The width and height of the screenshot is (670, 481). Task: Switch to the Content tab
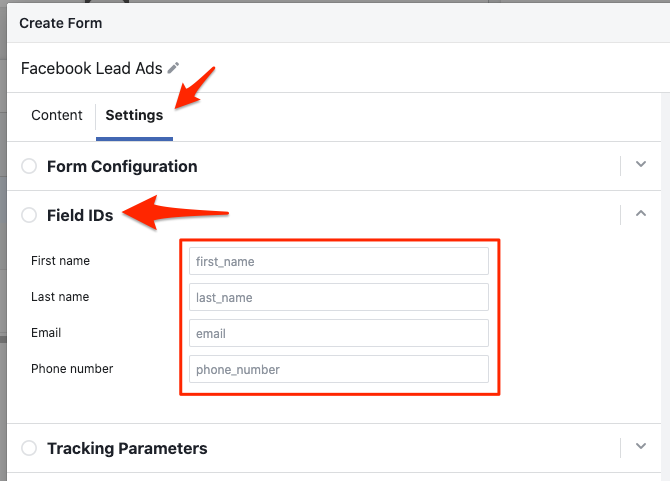pos(57,115)
